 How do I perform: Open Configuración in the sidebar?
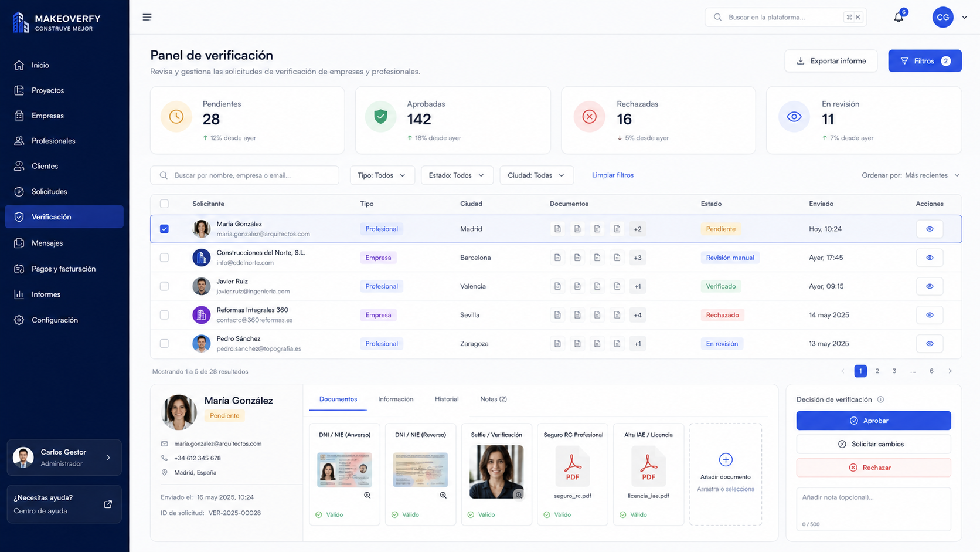64,320
